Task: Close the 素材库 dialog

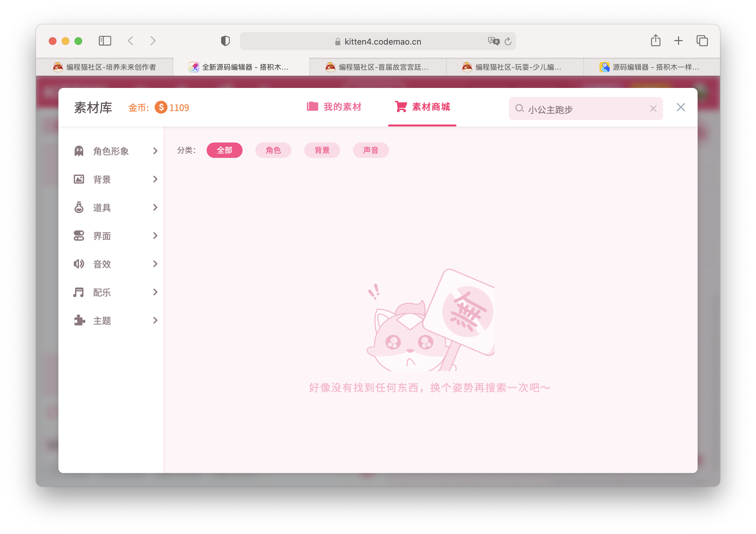Action: (681, 107)
